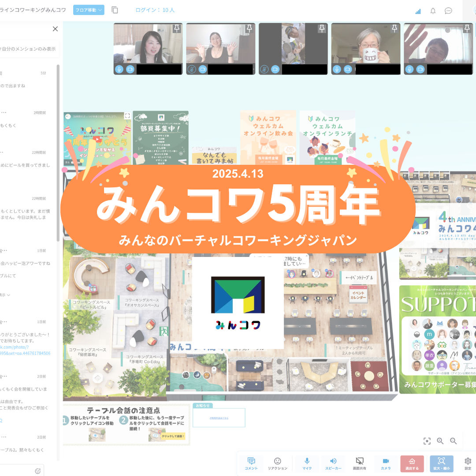Open the リアクション emoji menu
The image size is (476, 476).
(278, 464)
